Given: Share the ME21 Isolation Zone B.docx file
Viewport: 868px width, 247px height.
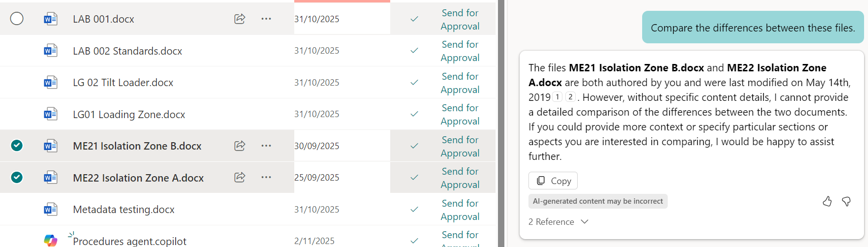Looking at the screenshot, I should click(x=240, y=146).
